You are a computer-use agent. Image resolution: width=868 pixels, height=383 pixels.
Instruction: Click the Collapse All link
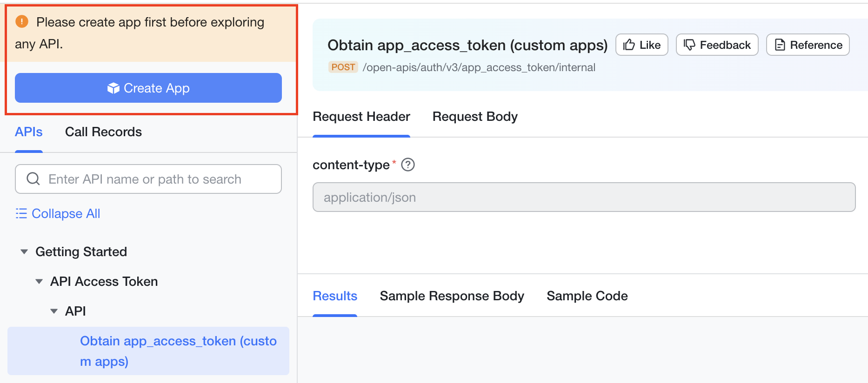click(x=66, y=214)
